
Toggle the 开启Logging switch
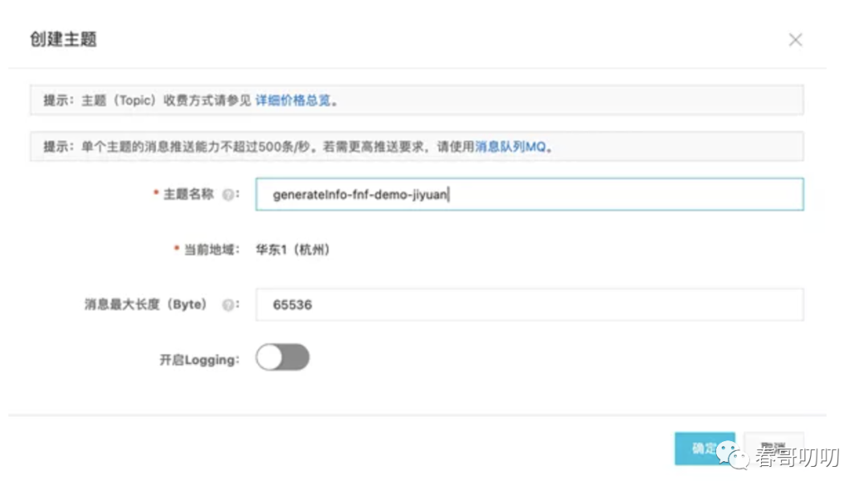pyautogui.click(x=282, y=357)
